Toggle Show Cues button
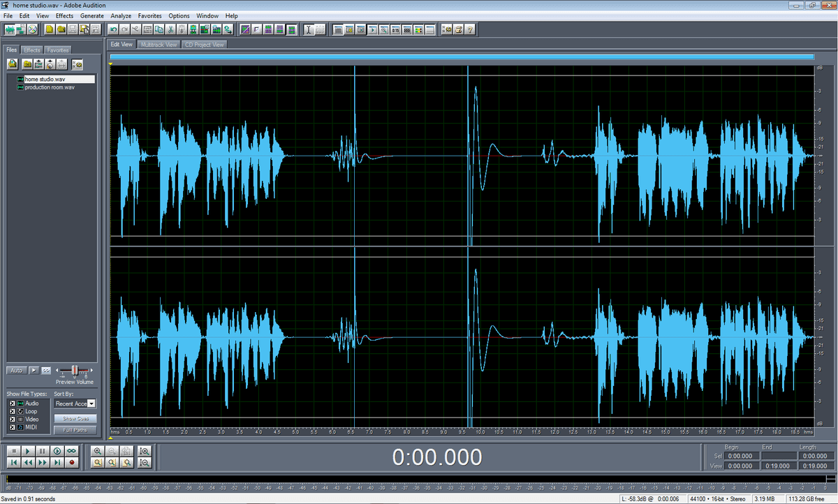This screenshot has height=504, width=838. click(x=75, y=419)
